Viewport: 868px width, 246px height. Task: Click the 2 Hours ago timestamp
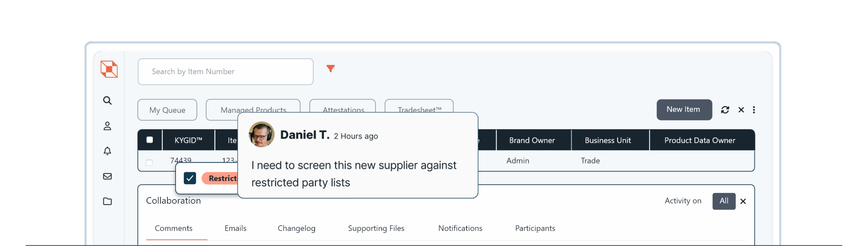(x=356, y=136)
